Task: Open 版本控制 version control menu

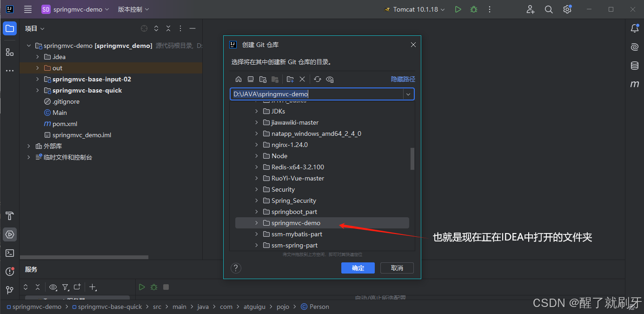Action: pos(133,9)
